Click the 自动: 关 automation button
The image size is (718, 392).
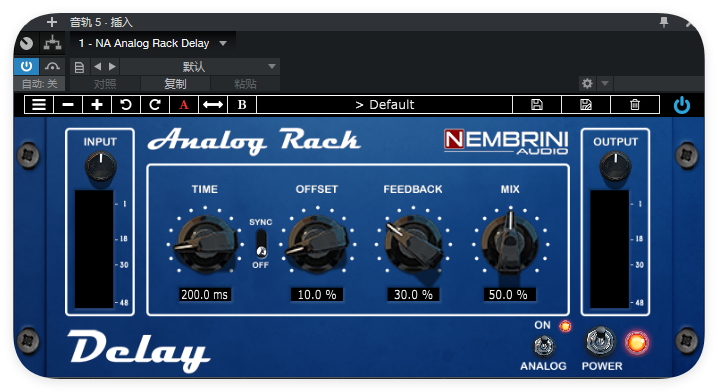[39, 84]
